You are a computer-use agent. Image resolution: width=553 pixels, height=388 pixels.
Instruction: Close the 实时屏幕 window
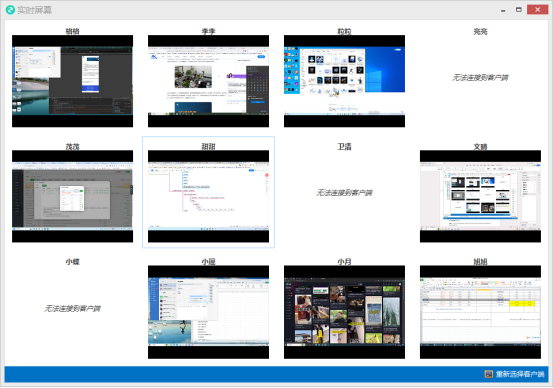tap(537, 10)
